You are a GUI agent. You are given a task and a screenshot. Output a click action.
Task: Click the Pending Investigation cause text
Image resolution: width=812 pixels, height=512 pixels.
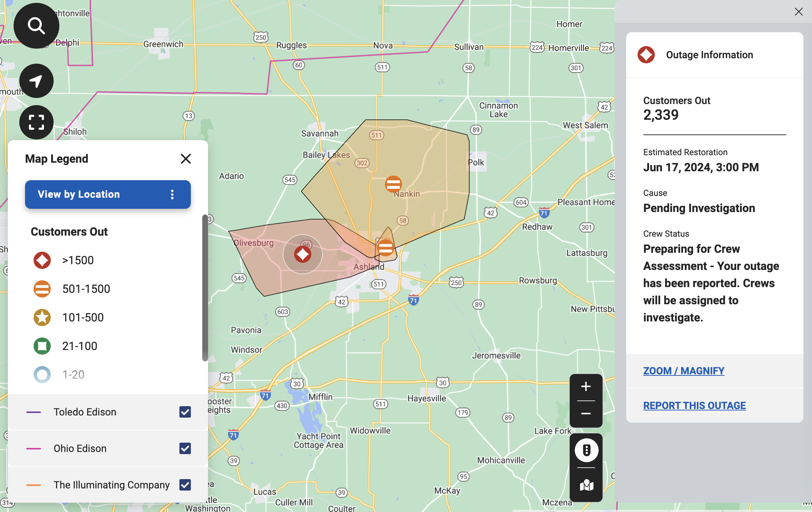[699, 208]
